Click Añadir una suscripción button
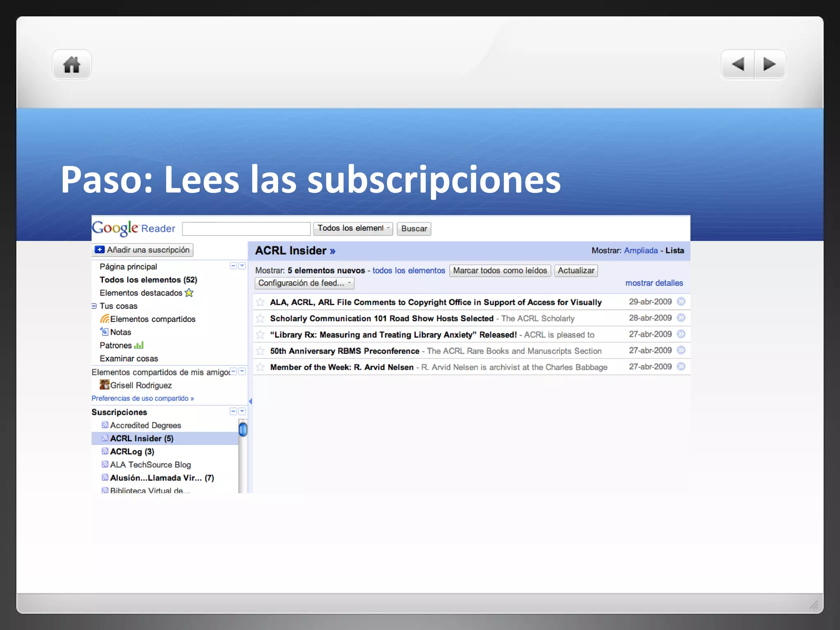 point(142,250)
